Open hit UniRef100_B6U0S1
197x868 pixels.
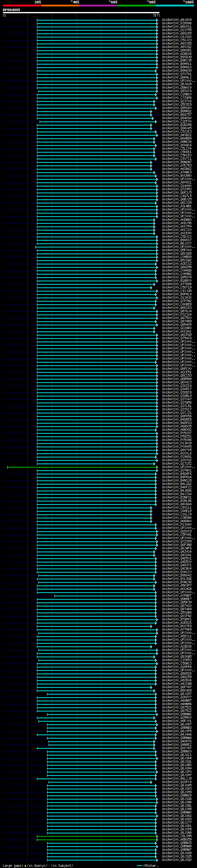pos(177,26)
